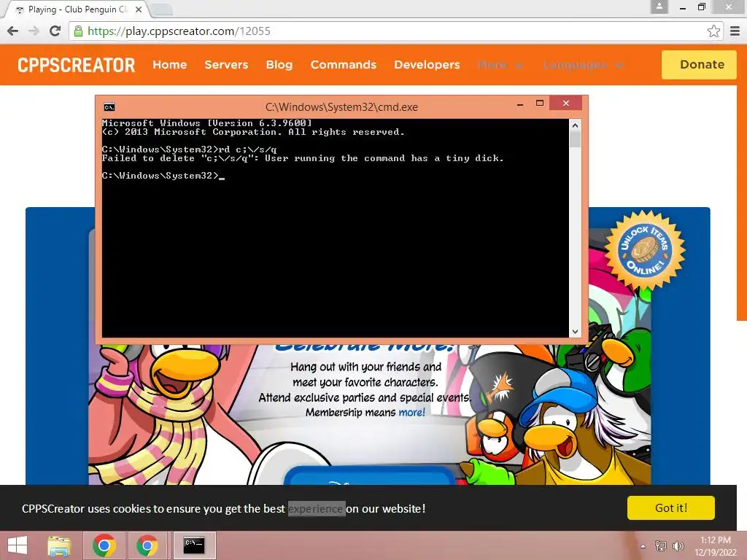Click the browser forward arrow
This screenshot has width=747, height=560.
34,31
